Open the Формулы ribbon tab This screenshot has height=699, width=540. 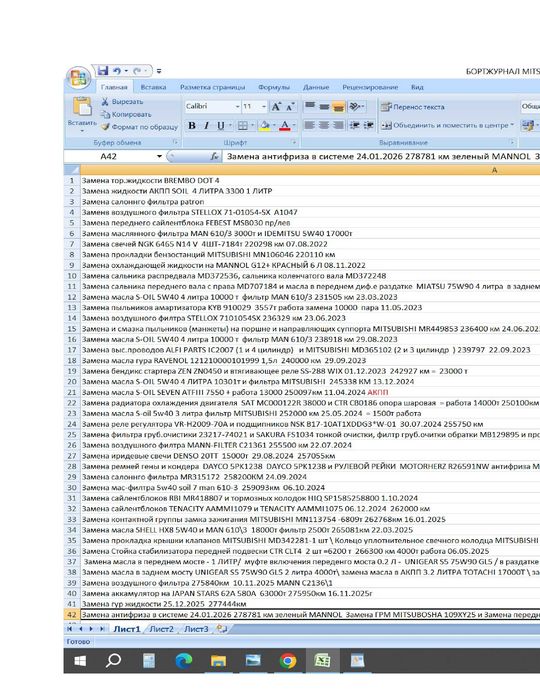click(x=274, y=87)
